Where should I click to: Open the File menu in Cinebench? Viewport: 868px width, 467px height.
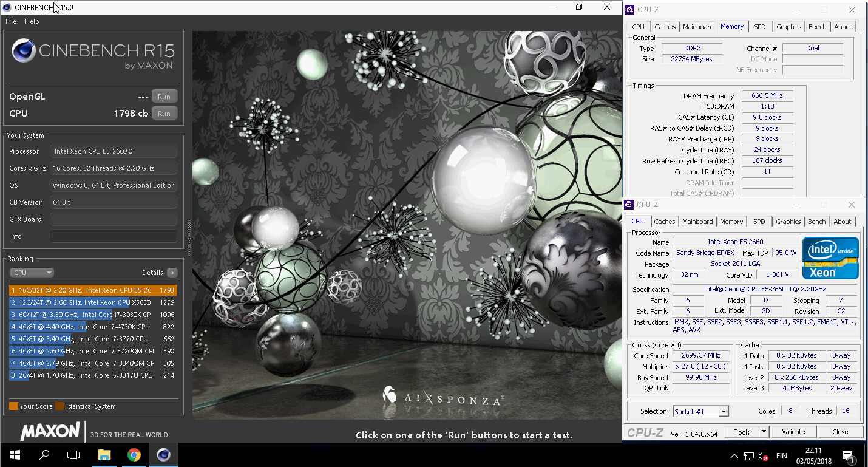tap(10, 21)
